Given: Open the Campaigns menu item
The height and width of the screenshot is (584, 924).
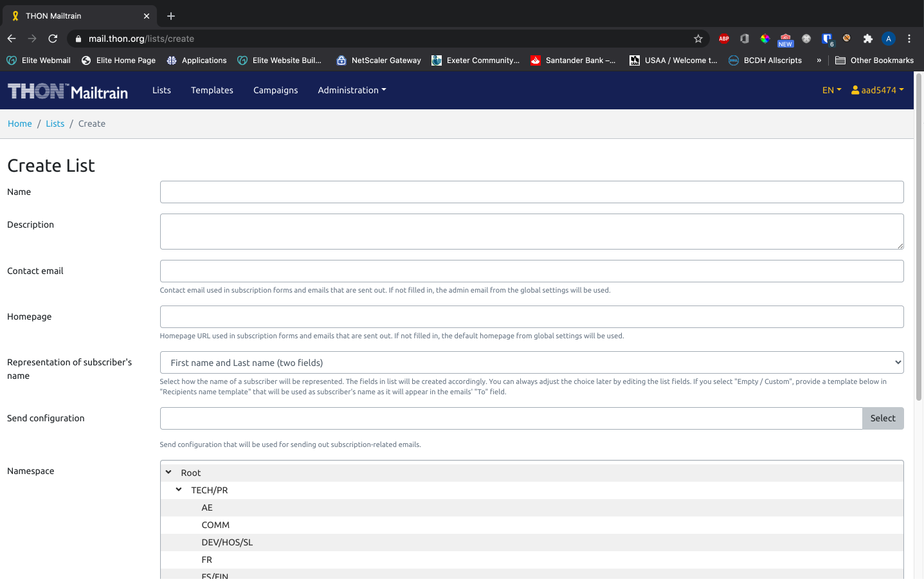Looking at the screenshot, I should (x=276, y=90).
